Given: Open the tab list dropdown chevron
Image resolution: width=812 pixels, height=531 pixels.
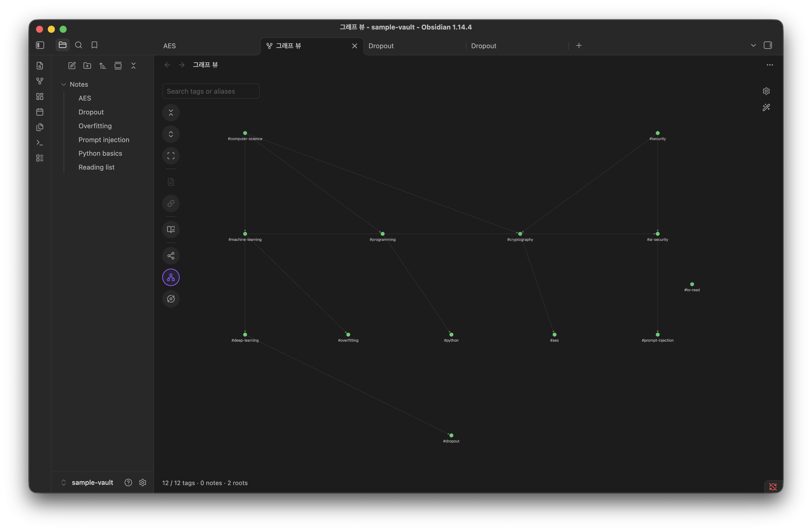Looking at the screenshot, I should [753, 45].
